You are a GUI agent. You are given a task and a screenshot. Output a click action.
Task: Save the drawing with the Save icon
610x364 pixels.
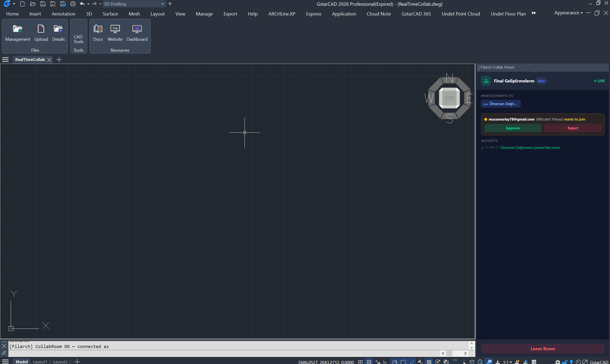coord(43,4)
